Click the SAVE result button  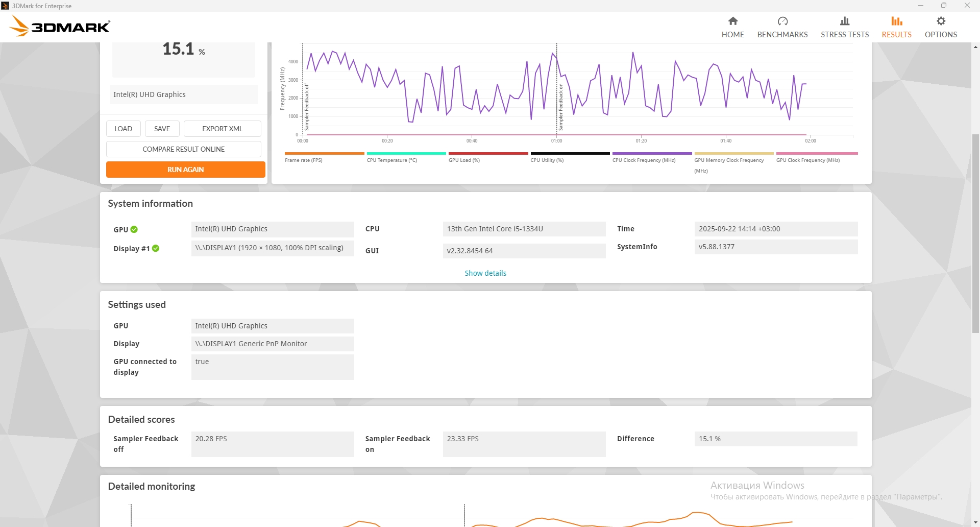(162, 129)
